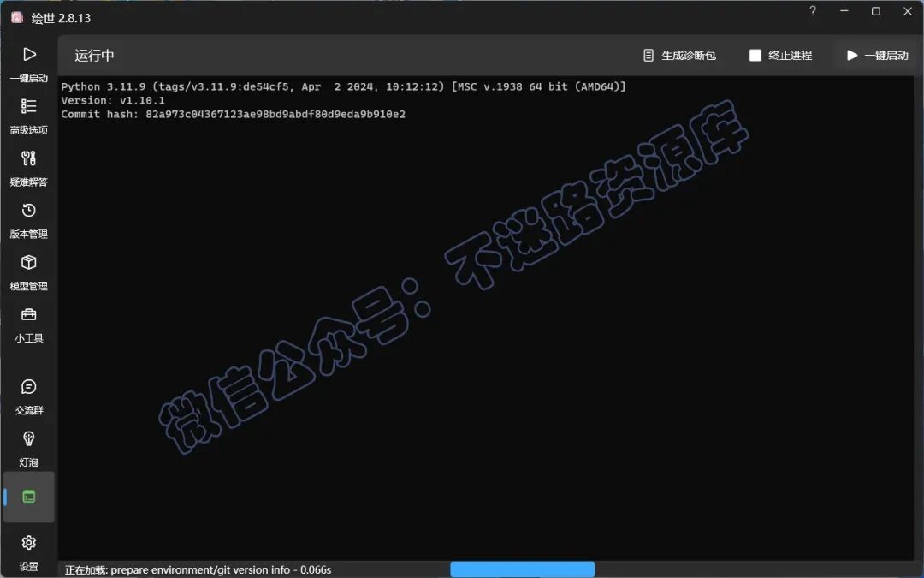This screenshot has width=924, height=578.
Task: Click the 绘世 2.8.13 window title
Action: pyautogui.click(x=61, y=18)
